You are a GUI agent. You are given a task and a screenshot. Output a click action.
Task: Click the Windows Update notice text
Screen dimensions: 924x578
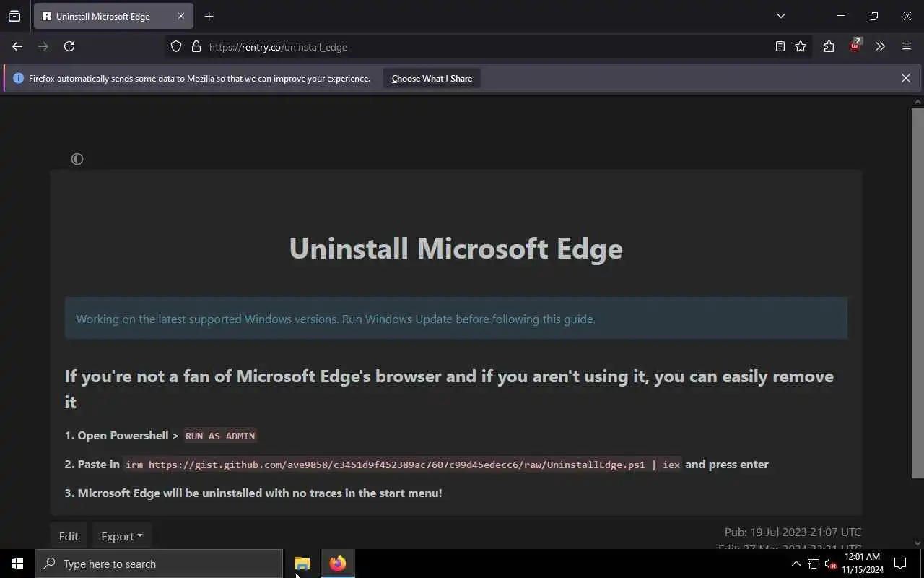pyautogui.click(x=336, y=319)
